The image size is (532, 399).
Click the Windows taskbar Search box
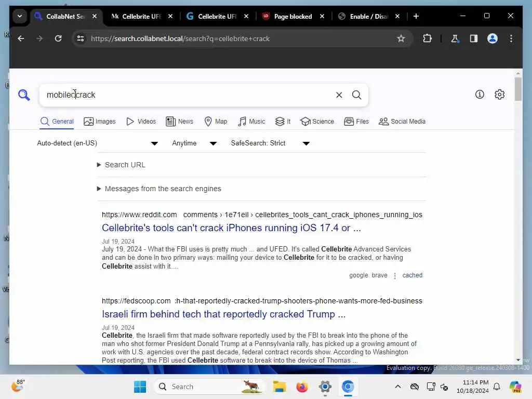[x=209, y=387]
